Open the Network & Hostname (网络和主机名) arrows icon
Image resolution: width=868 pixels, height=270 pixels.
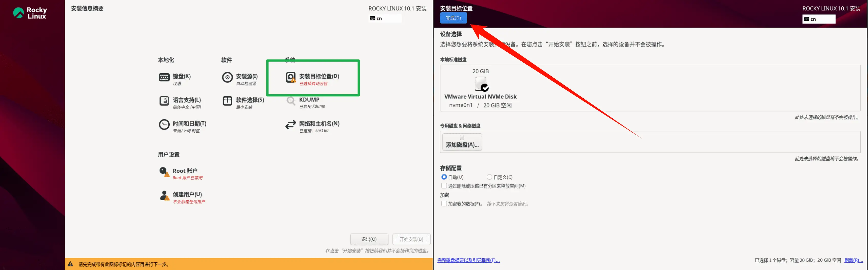[291, 125]
